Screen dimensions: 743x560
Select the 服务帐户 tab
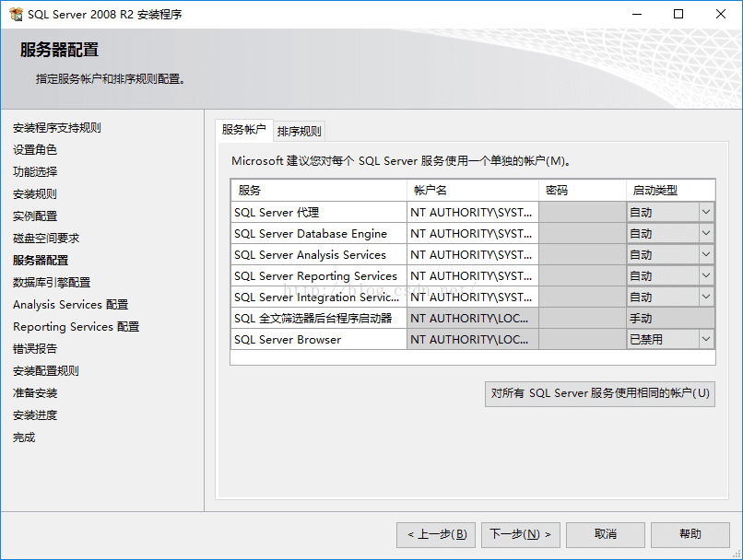click(x=243, y=130)
